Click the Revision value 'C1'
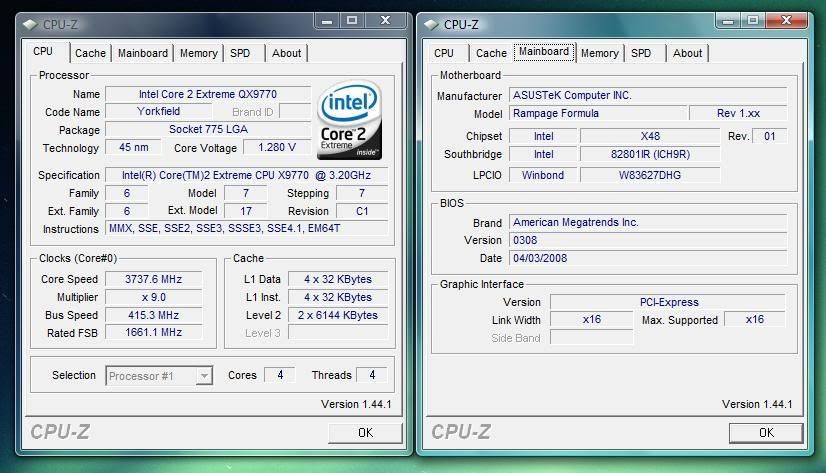Image resolution: width=826 pixels, height=473 pixels. (x=362, y=211)
